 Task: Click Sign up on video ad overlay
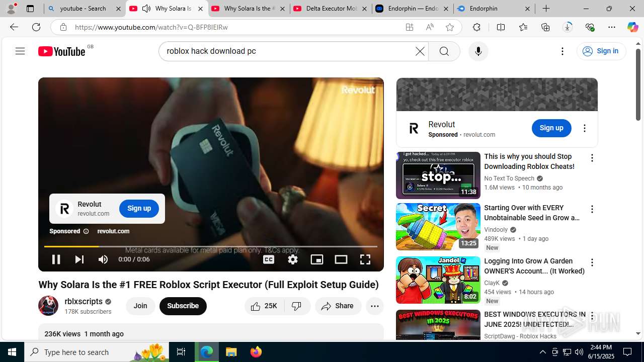point(139,208)
